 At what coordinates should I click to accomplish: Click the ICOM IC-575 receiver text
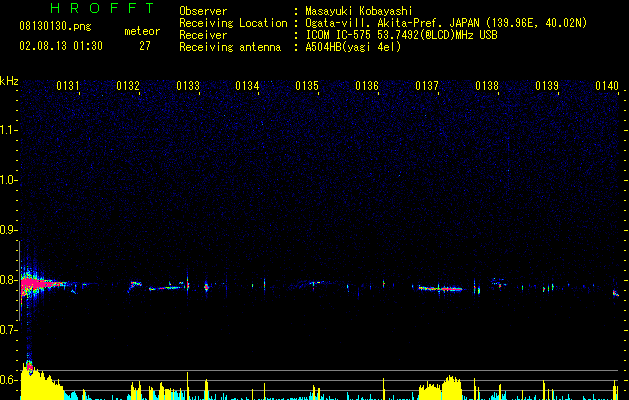401,35
